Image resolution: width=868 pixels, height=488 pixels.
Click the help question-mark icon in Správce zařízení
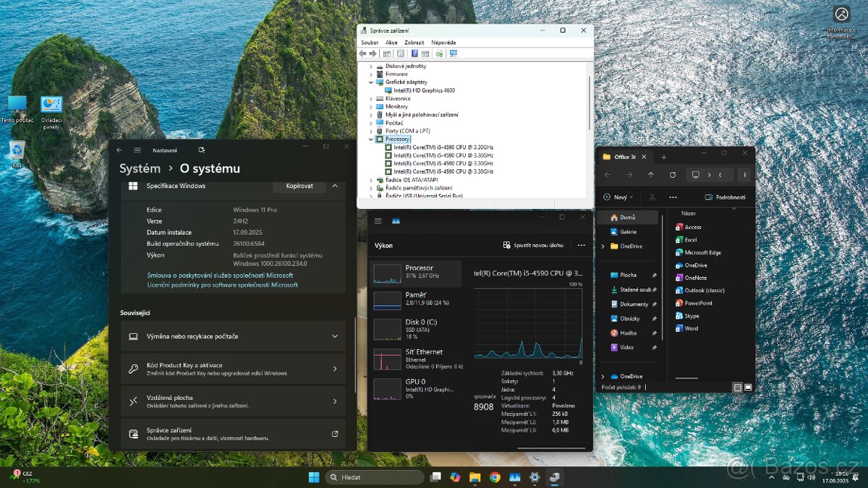point(414,53)
